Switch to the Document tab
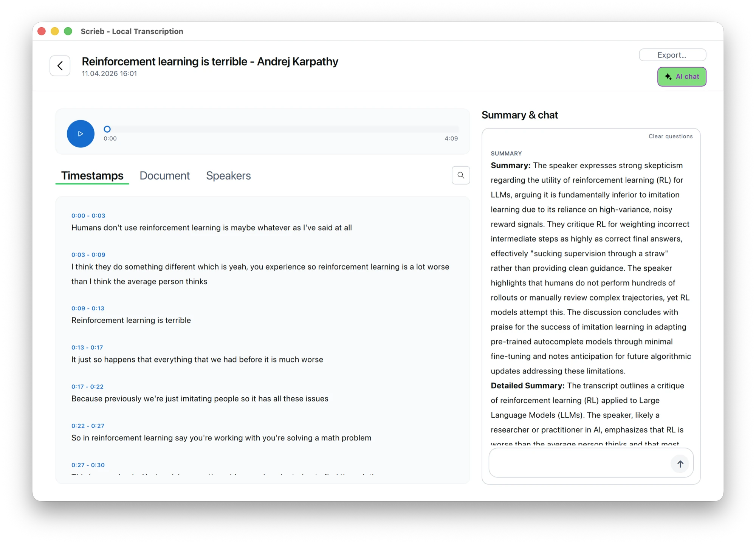 (164, 176)
